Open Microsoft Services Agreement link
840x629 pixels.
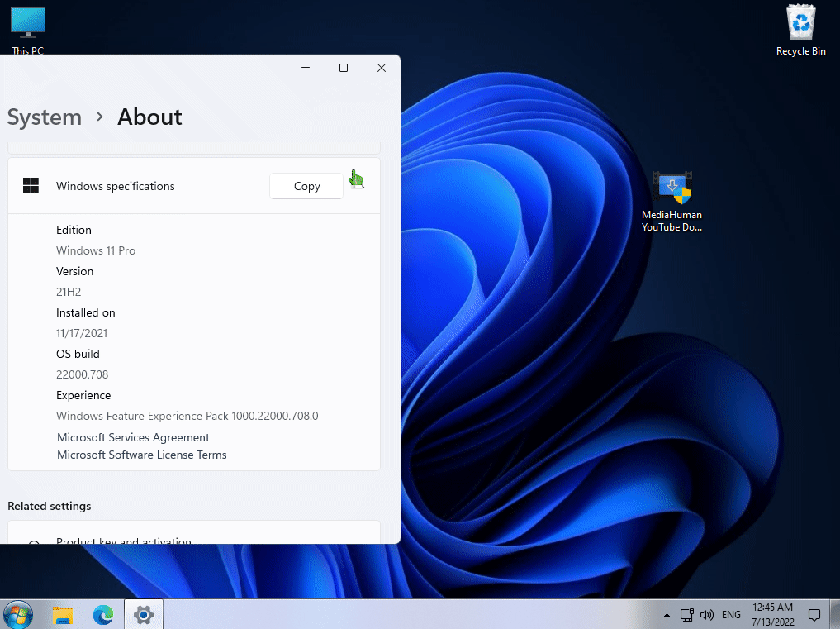pos(134,437)
